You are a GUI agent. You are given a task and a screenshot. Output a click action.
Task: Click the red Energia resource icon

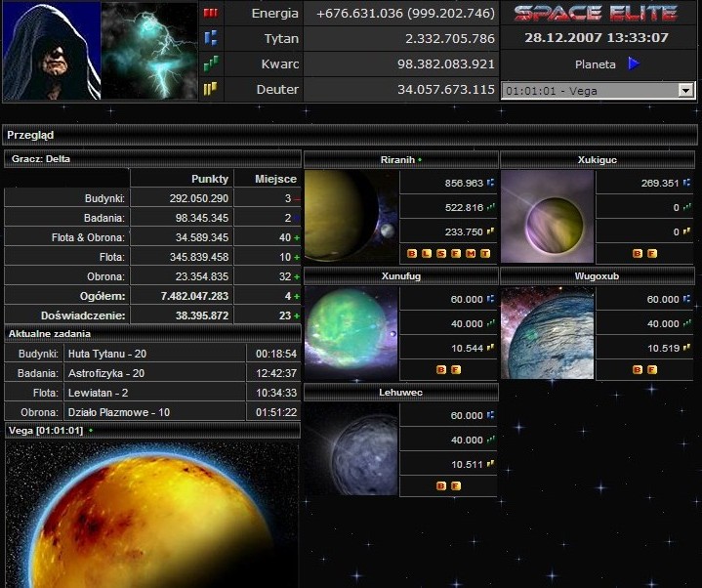coord(211,14)
